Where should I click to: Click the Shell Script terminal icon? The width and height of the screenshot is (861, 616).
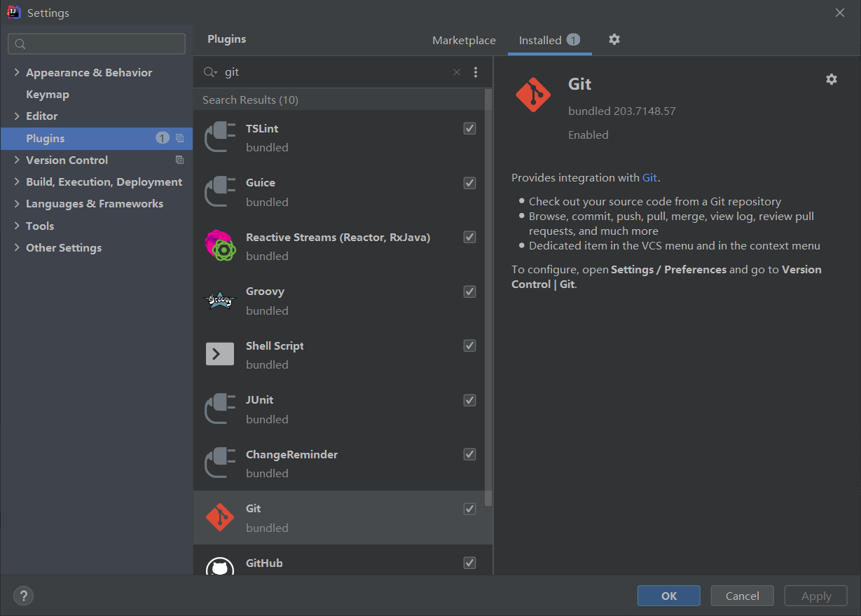[219, 355]
